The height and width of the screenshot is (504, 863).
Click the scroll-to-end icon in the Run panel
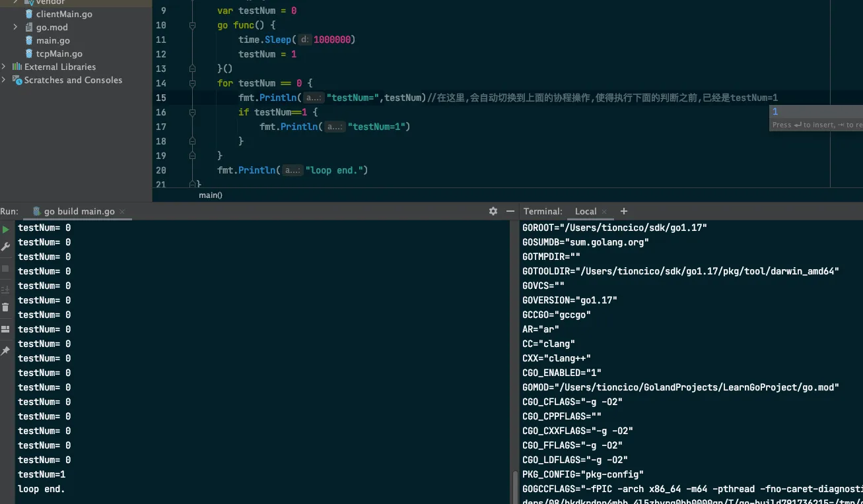[5, 289]
